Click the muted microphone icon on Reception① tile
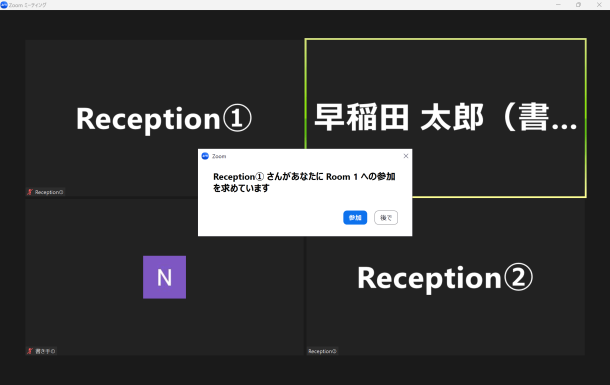 [30, 192]
